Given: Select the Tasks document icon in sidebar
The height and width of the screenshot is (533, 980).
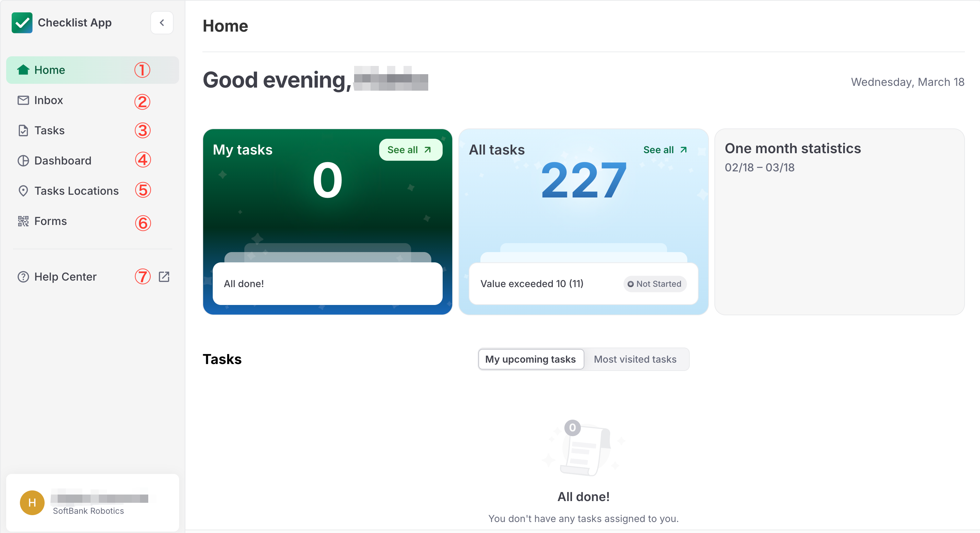Looking at the screenshot, I should pyautogui.click(x=23, y=131).
